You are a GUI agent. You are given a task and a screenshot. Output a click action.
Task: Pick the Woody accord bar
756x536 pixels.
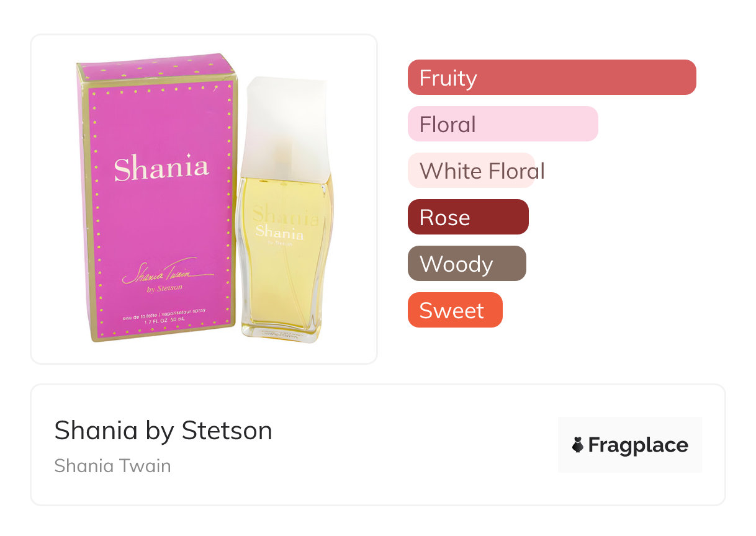466,264
